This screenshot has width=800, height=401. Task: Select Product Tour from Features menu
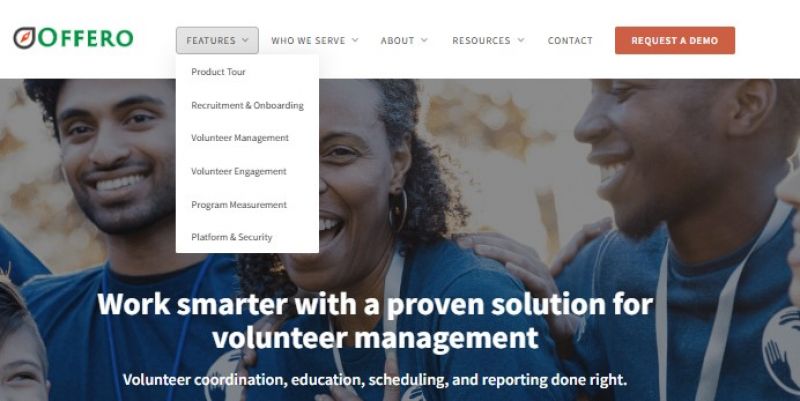(218, 72)
